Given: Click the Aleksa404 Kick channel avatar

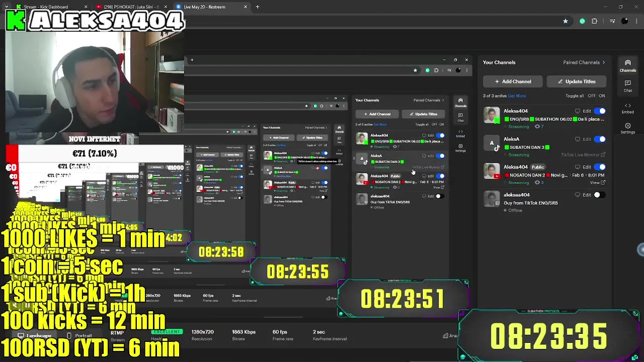Looking at the screenshot, I should click(492, 115).
